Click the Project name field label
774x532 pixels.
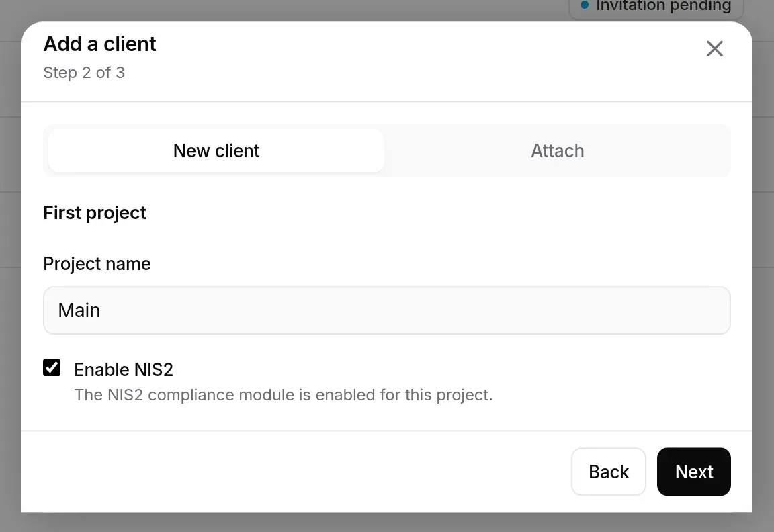pos(97,263)
